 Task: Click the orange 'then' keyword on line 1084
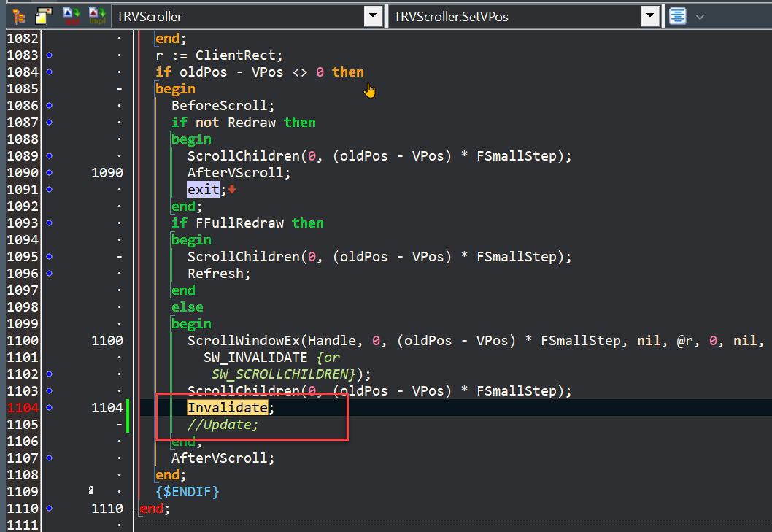[x=348, y=72]
